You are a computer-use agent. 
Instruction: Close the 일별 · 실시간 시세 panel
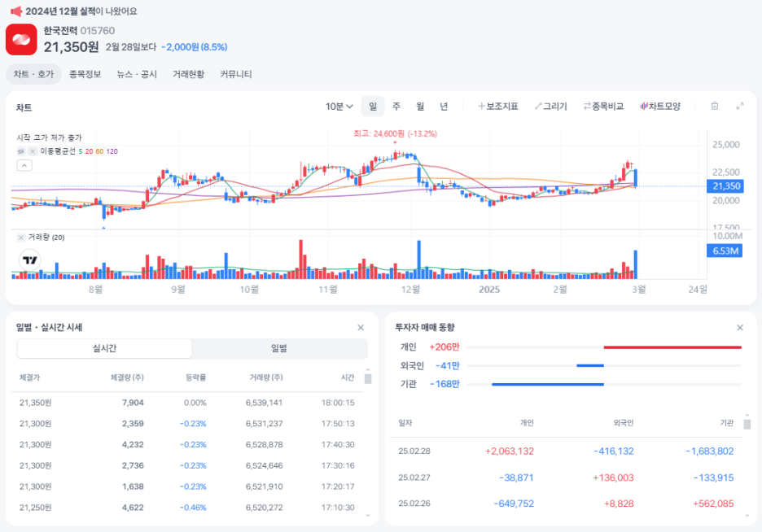[x=361, y=328]
